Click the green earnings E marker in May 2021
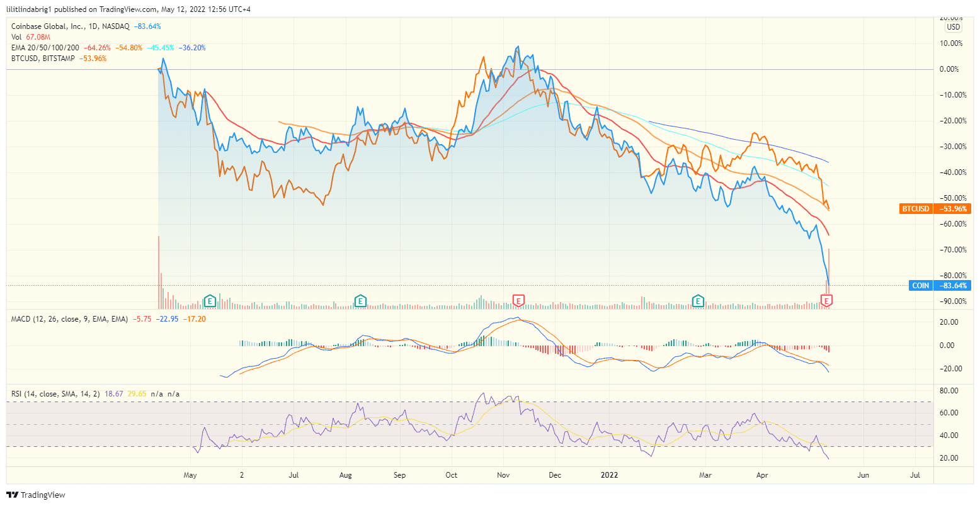The height and width of the screenshot is (506, 980). (x=210, y=301)
